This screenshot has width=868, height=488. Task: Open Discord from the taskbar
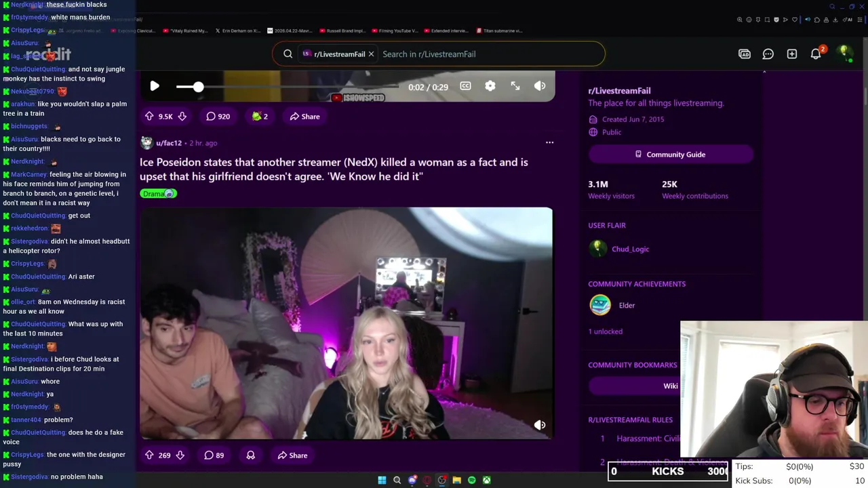point(412,481)
